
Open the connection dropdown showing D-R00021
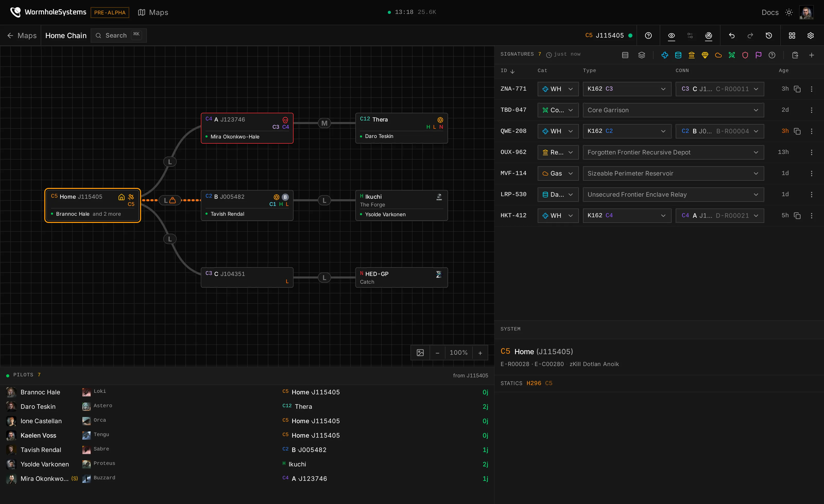tap(720, 215)
